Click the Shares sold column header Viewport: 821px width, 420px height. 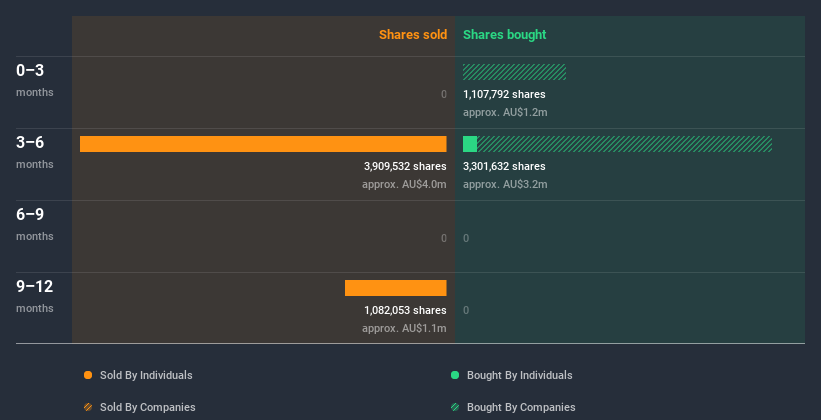click(413, 35)
